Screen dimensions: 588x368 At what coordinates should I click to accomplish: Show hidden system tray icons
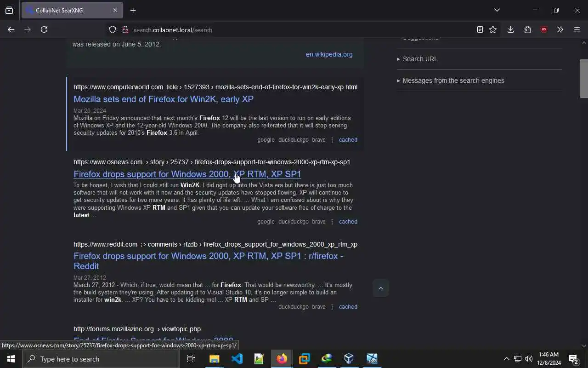pos(506,359)
